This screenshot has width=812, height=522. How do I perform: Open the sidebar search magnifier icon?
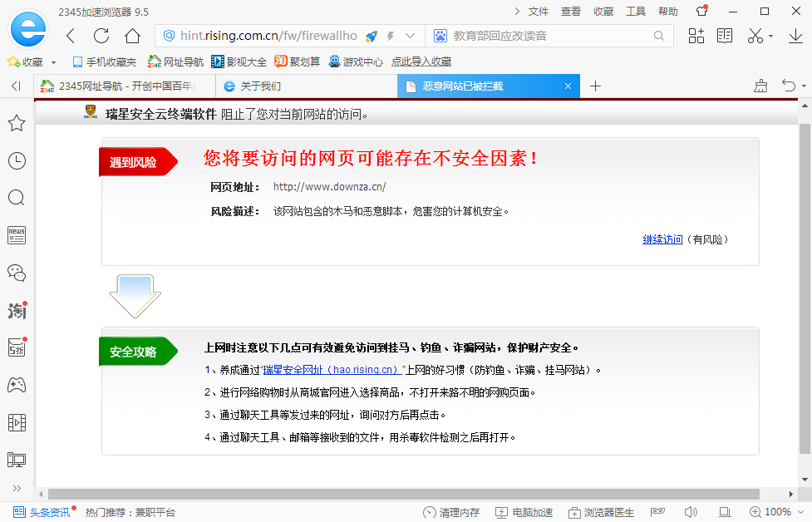click(17, 198)
